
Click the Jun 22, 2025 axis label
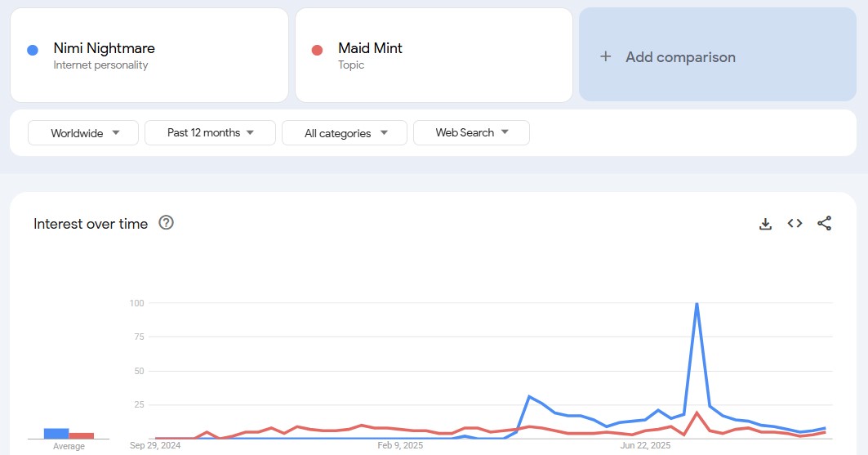click(645, 445)
